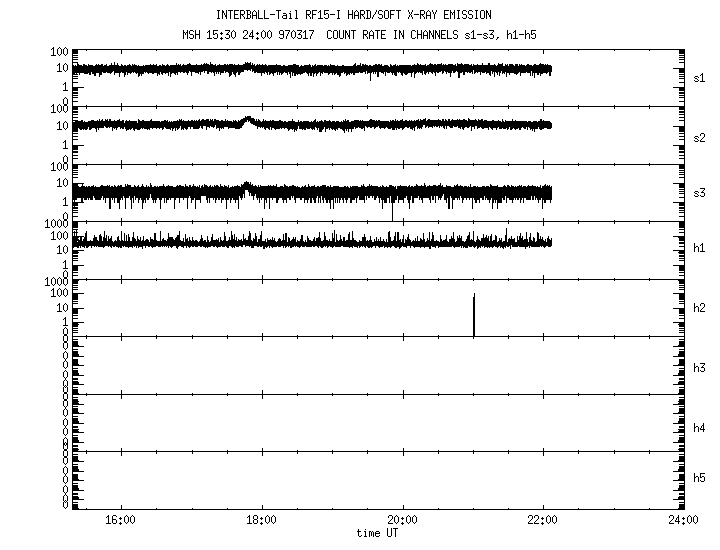Screen dimensions: 720x550
Task: Click the h1 channel label
Action: click(x=700, y=249)
